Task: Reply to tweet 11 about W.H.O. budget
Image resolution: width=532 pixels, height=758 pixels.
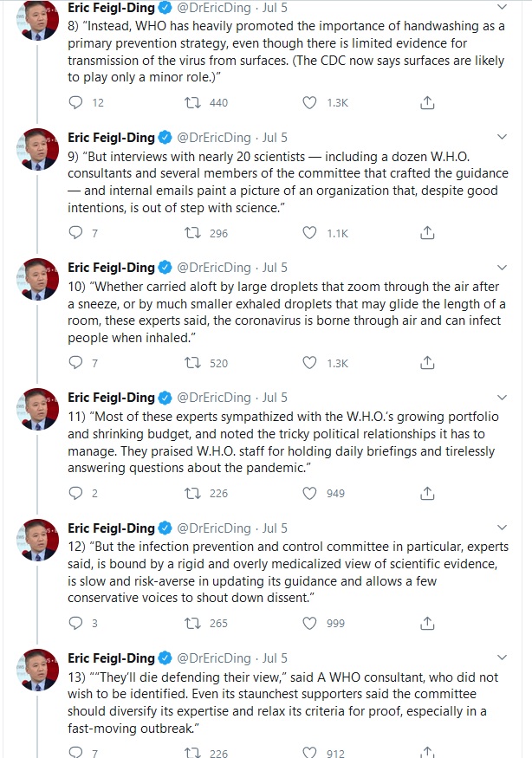Action: pyautogui.click(x=75, y=493)
